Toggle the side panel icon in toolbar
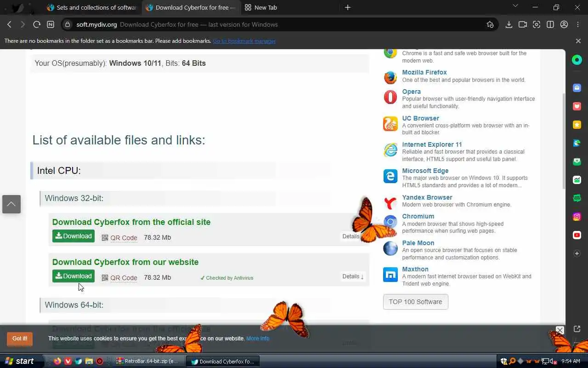 click(x=550, y=24)
